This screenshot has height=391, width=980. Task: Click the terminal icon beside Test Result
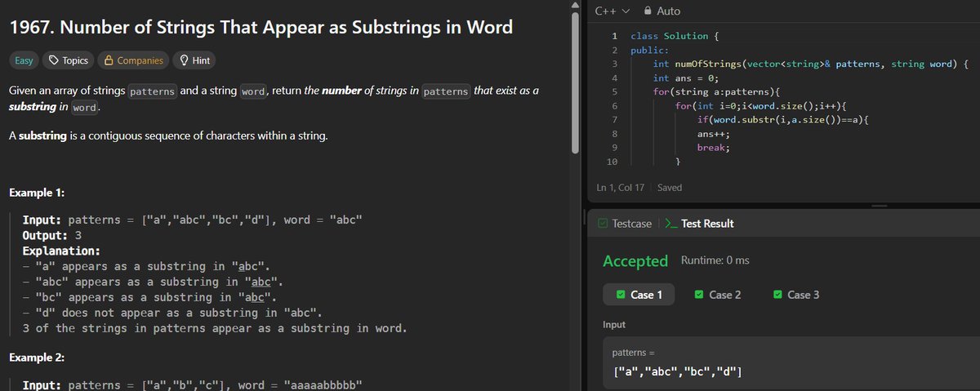pos(670,223)
